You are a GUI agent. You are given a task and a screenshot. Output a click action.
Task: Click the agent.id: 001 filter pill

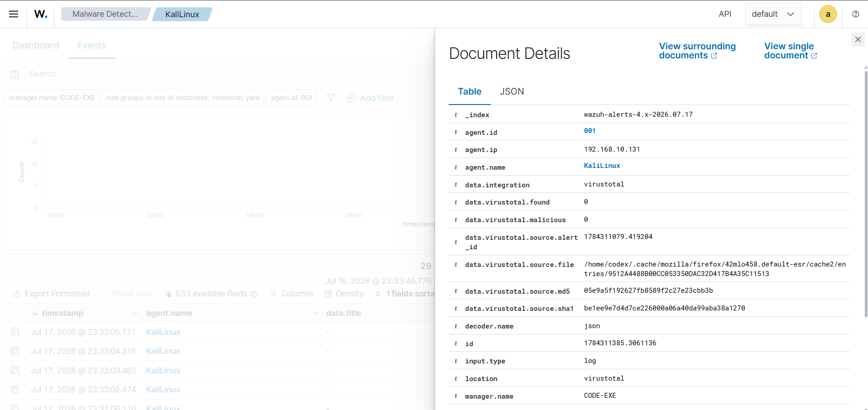(x=292, y=98)
